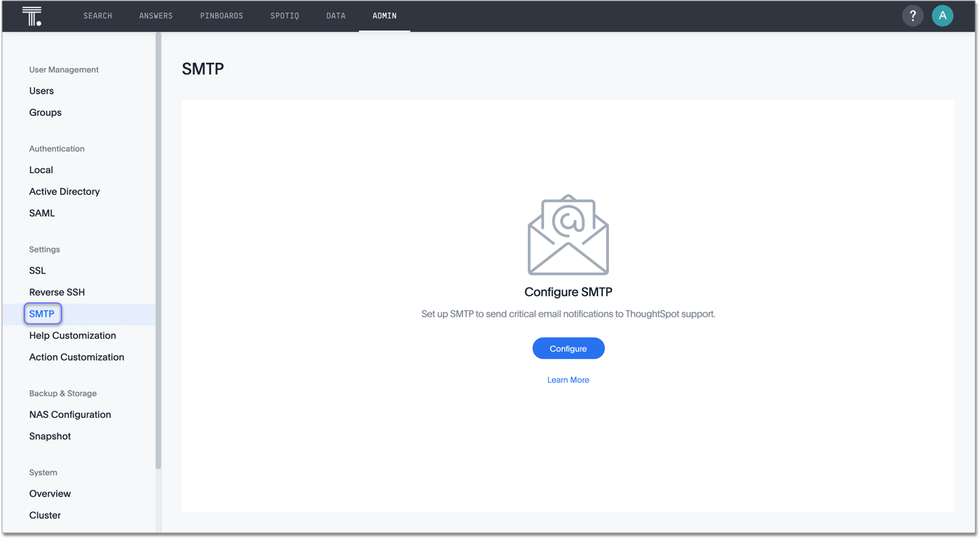Switch to the Pinboards tab
The image size is (980, 539).
coord(222,15)
